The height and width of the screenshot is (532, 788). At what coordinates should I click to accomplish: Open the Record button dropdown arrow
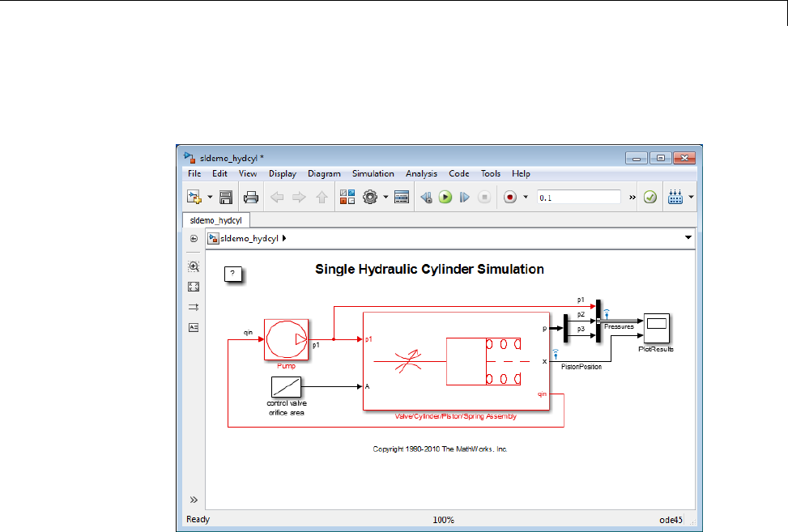[x=526, y=197]
